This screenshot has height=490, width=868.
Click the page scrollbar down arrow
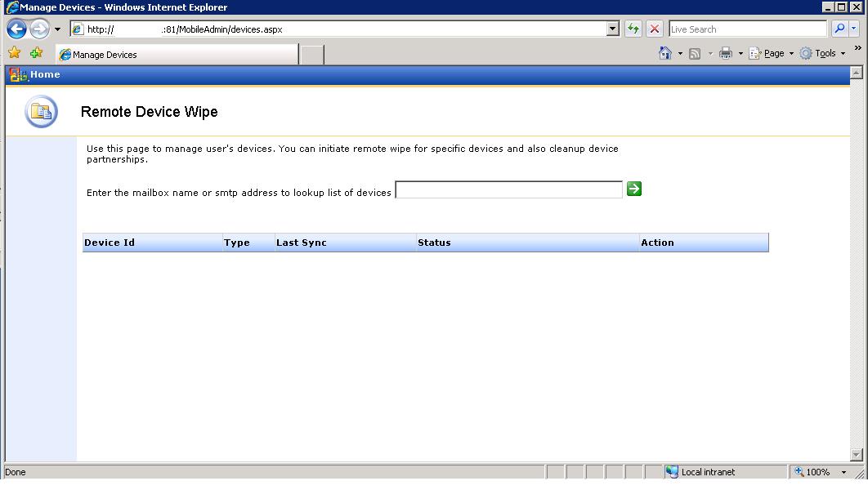pyautogui.click(x=856, y=455)
